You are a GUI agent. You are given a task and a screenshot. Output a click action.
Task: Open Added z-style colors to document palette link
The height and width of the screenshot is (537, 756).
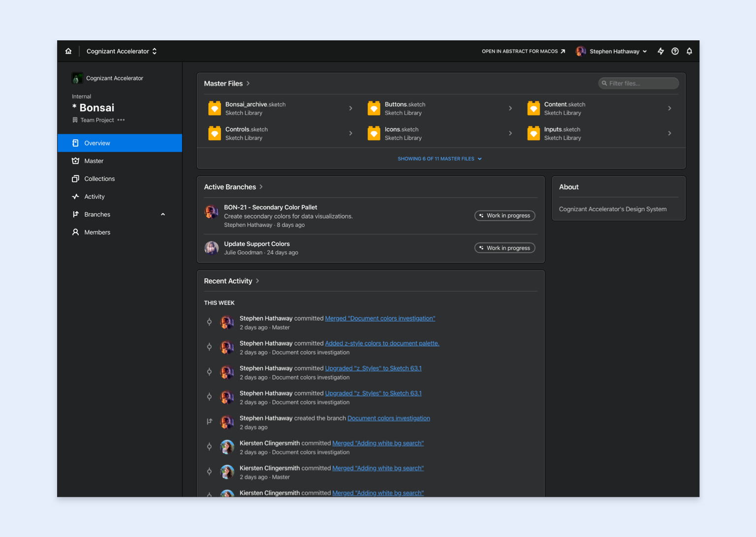coord(382,343)
